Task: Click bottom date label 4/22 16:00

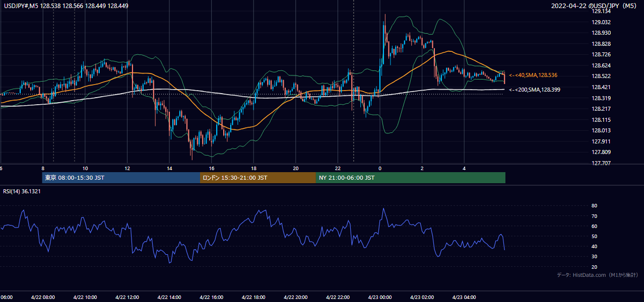Action: click(211, 297)
